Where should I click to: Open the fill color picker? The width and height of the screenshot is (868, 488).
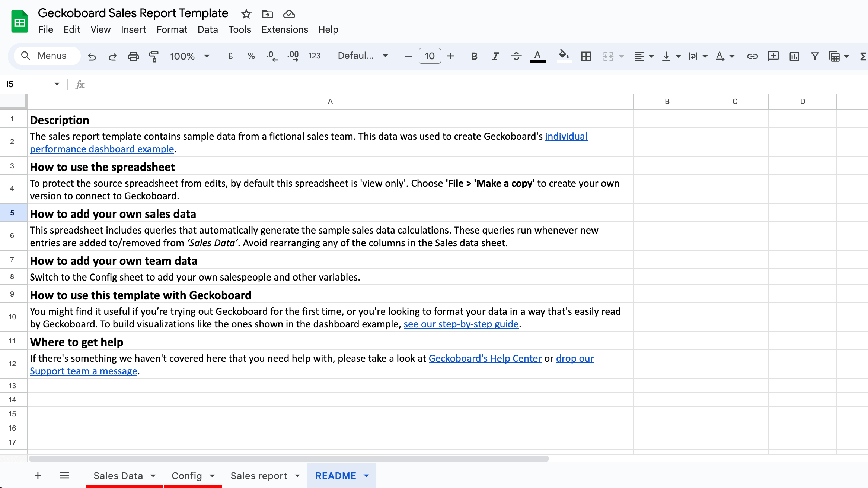click(x=563, y=56)
